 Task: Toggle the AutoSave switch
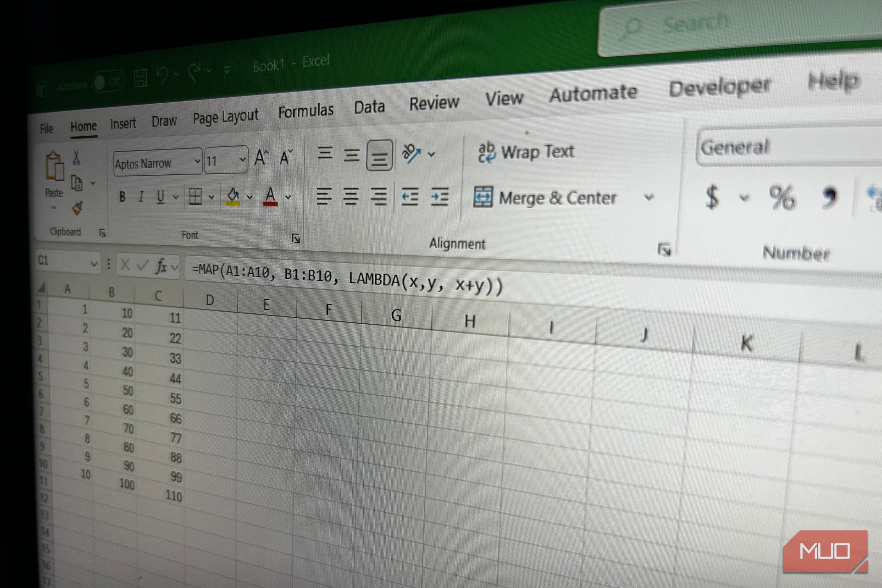108,81
